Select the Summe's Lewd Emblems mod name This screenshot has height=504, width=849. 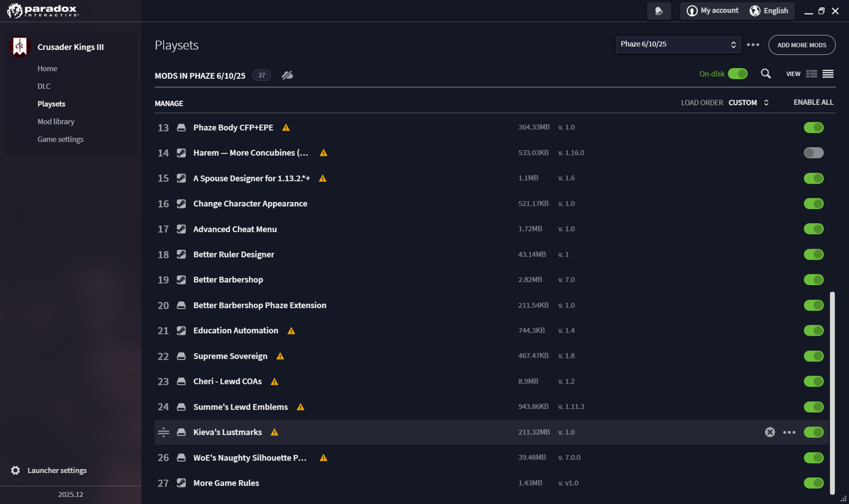(241, 407)
